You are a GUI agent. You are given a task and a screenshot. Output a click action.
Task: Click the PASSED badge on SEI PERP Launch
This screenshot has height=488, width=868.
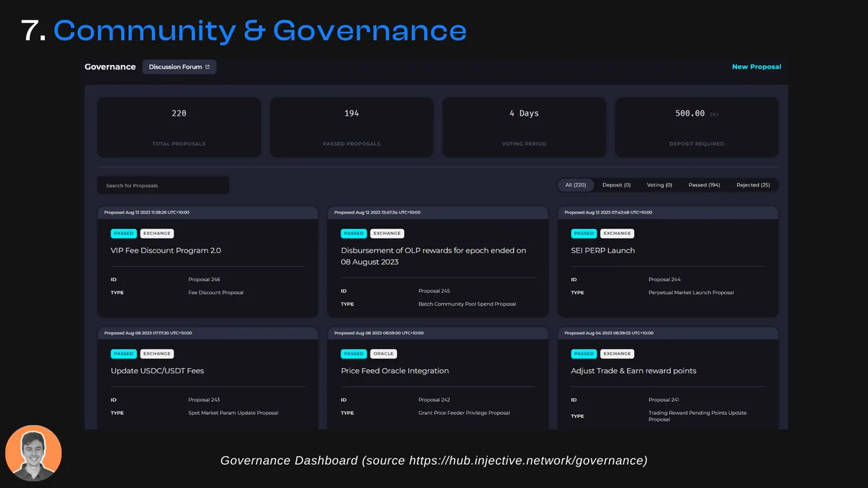coord(584,234)
